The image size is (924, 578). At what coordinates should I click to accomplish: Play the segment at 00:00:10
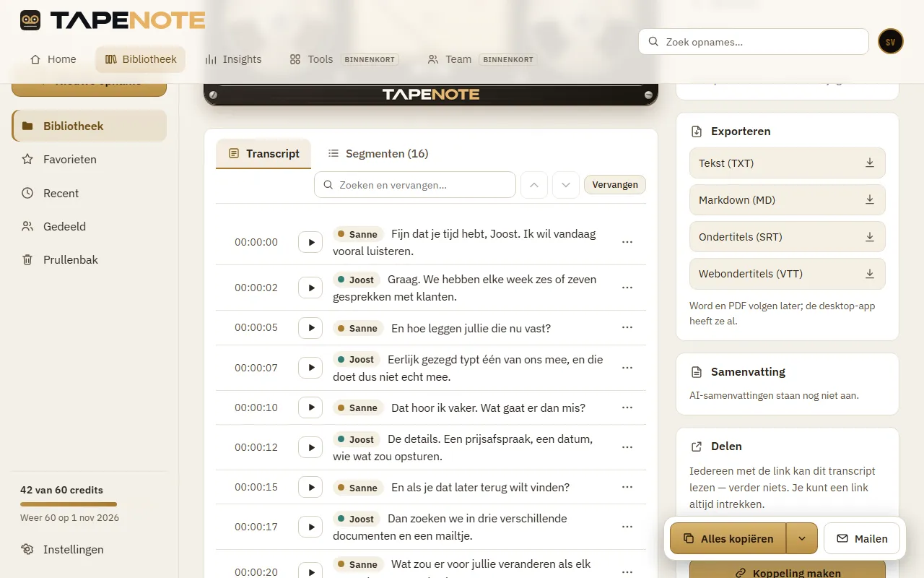pyautogui.click(x=310, y=407)
